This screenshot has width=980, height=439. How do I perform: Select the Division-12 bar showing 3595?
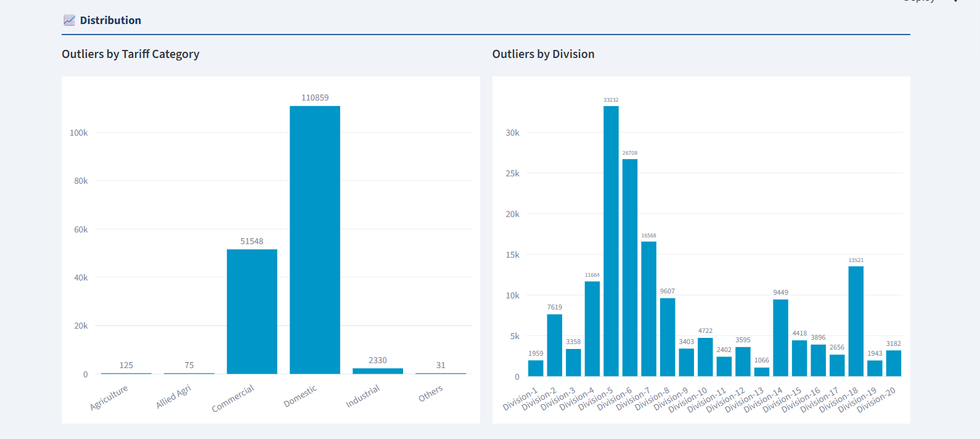click(x=743, y=361)
